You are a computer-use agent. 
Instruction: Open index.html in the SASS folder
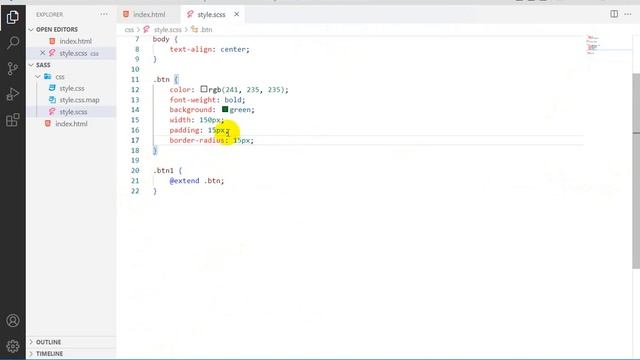click(71, 124)
